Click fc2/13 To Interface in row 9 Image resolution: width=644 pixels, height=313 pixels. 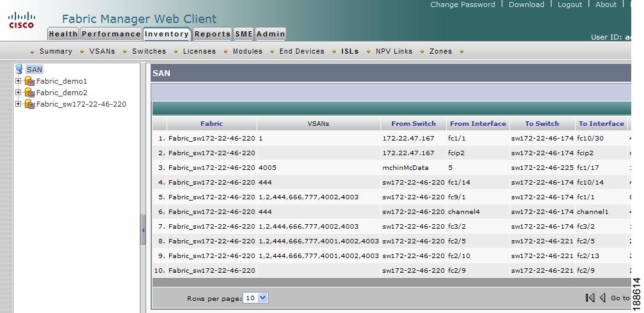click(x=588, y=256)
